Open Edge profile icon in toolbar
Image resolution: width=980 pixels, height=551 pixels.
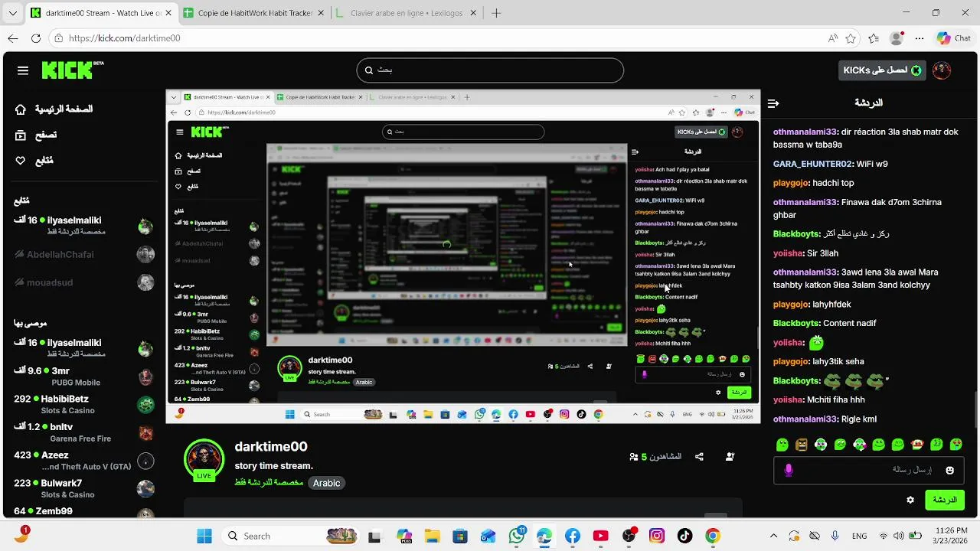tap(897, 38)
